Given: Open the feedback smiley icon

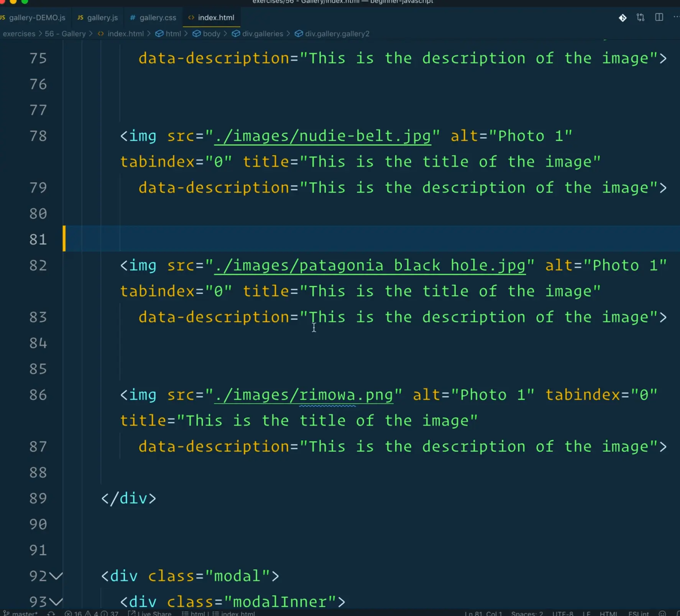Looking at the screenshot, I should [x=662, y=613].
